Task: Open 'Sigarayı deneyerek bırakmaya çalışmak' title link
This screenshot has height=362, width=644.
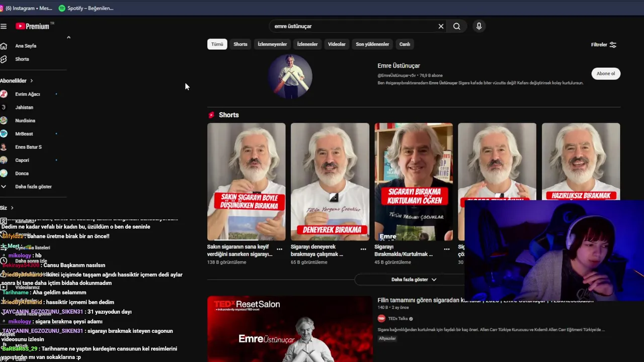Action: coord(317,250)
